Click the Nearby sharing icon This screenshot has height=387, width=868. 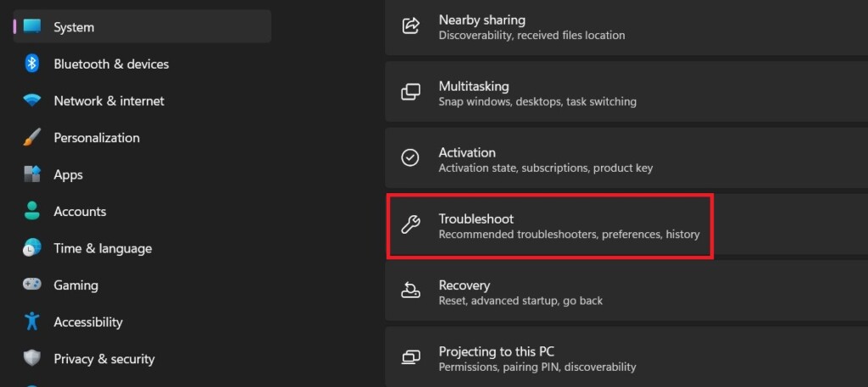point(410,26)
